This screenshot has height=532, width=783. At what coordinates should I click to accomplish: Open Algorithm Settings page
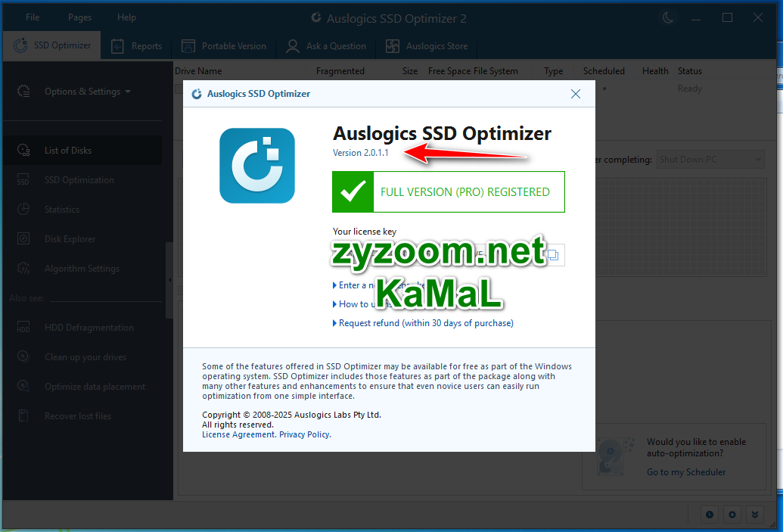coord(82,268)
